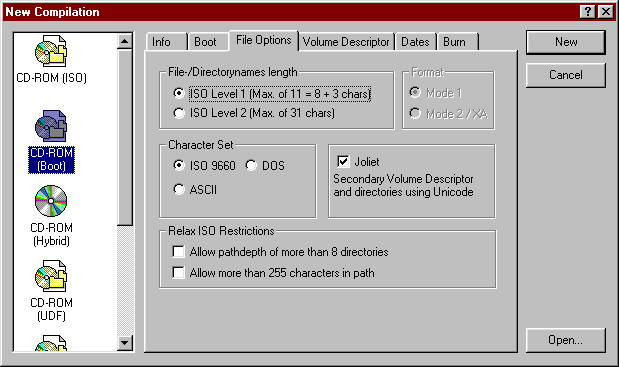Click the Open... button

pos(566,340)
